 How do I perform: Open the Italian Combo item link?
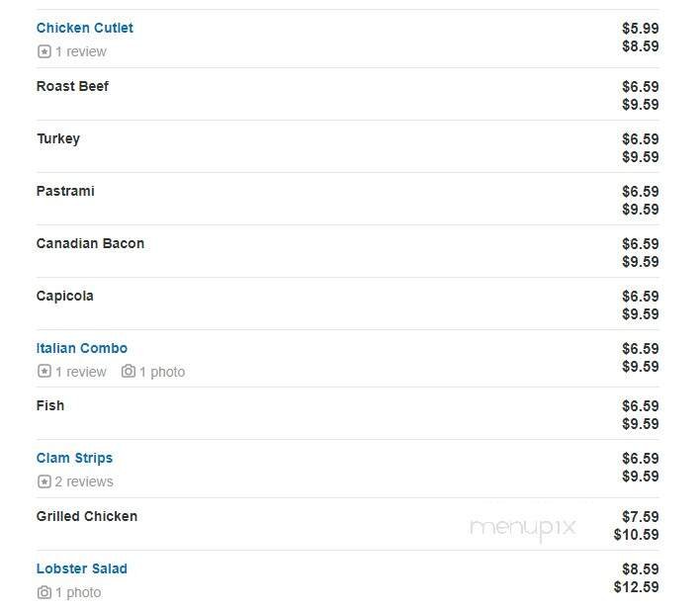click(x=81, y=348)
